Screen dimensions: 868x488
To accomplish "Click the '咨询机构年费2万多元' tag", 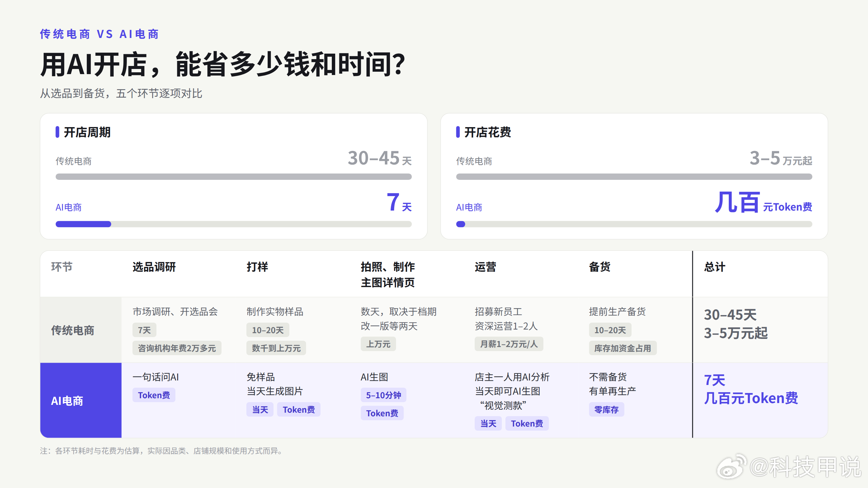I will tap(177, 348).
